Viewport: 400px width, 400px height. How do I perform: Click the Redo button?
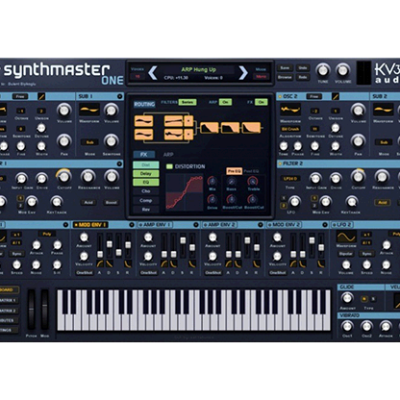(303, 77)
